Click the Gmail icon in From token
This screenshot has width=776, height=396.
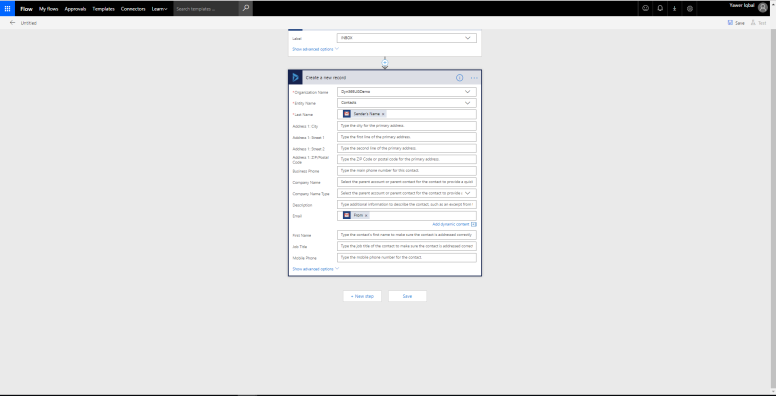click(347, 215)
